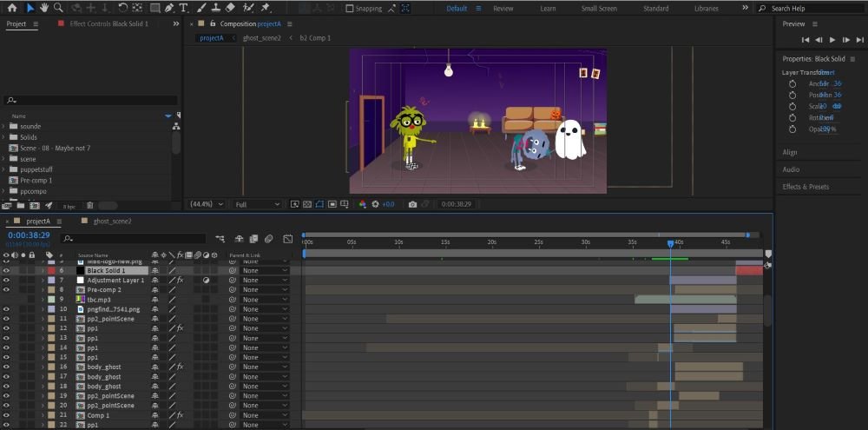Select the Eraser tool
Viewport: 868px width, 430px height.
[x=230, y=8]
